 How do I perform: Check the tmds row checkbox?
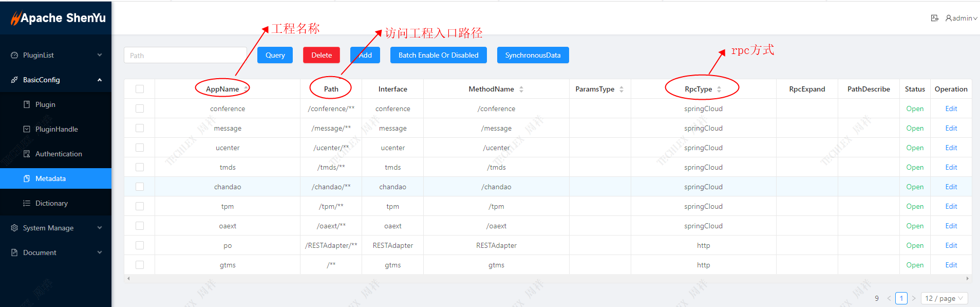point(140,167)
